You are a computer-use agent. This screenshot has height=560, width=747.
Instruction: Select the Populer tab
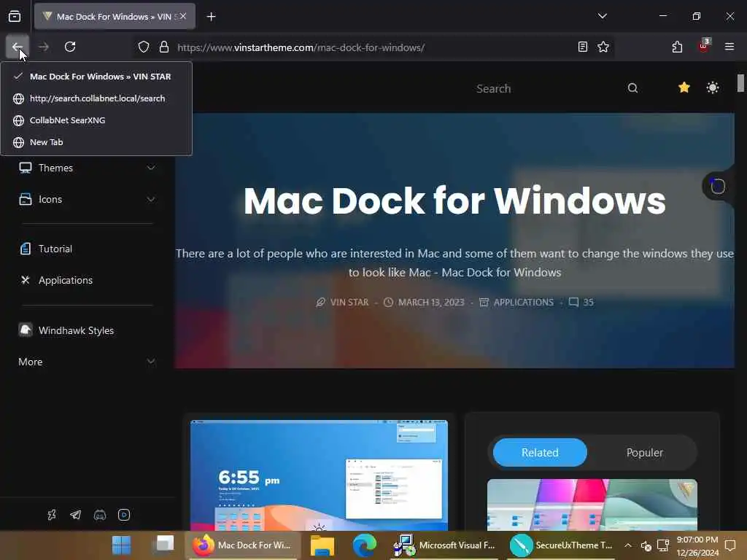[x=645, y=452]
